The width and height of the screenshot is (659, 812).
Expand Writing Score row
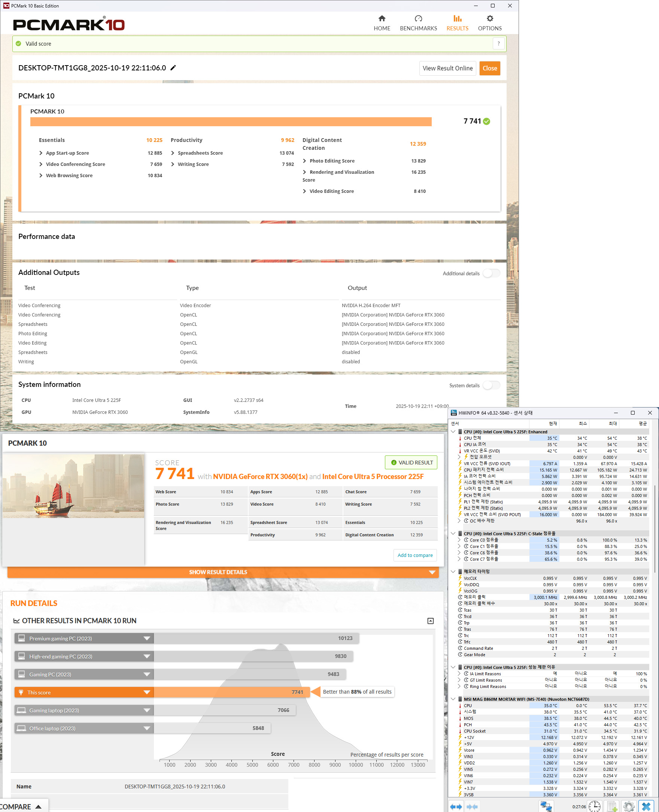[173, 164]
